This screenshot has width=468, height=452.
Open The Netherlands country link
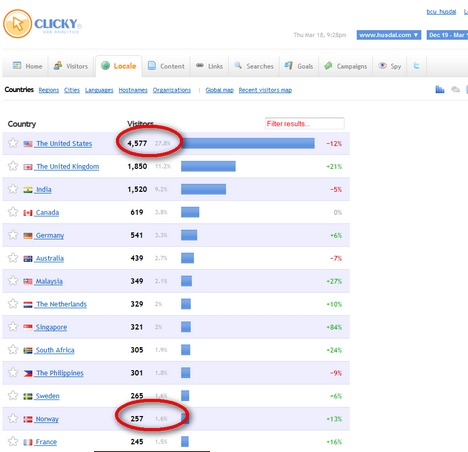click(61, 304)
